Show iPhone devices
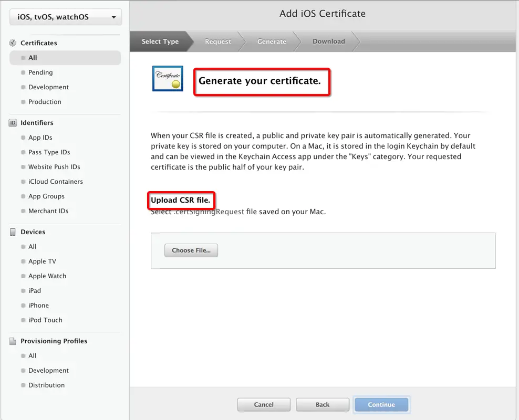The image size is (519, 420). coord(38,305)
